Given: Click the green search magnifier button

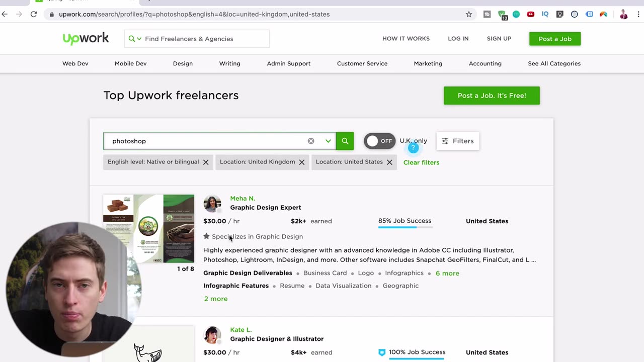Looking at the screenshot, I should pos(345,141).
